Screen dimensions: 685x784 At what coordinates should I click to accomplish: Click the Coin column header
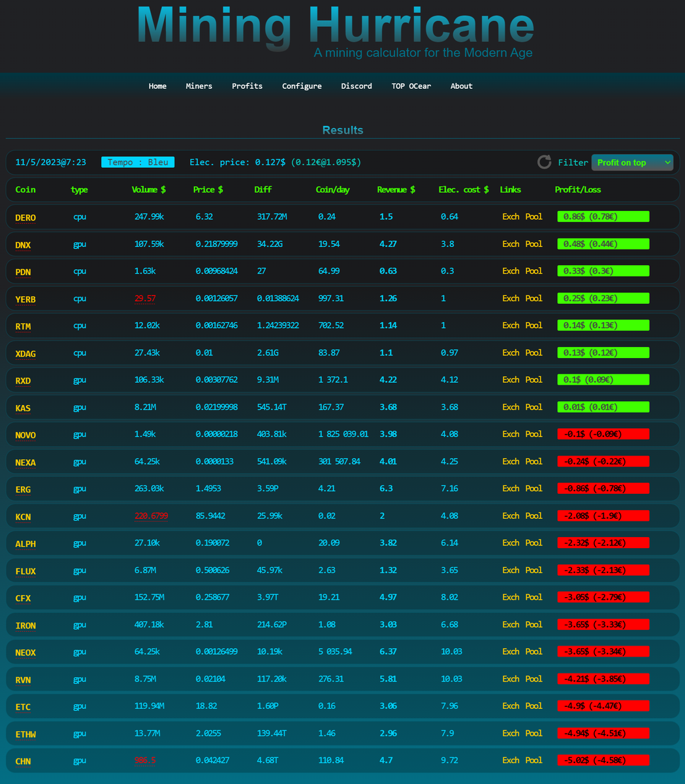(x=25, y=189)
